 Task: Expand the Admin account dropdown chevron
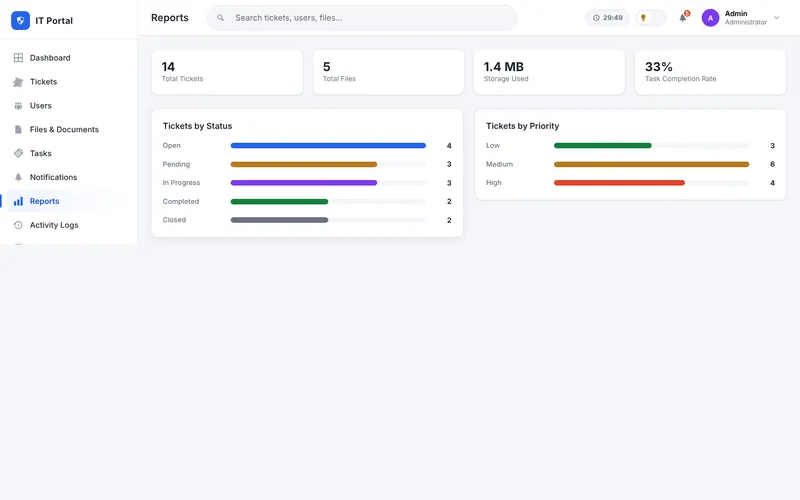pos(777,18)
